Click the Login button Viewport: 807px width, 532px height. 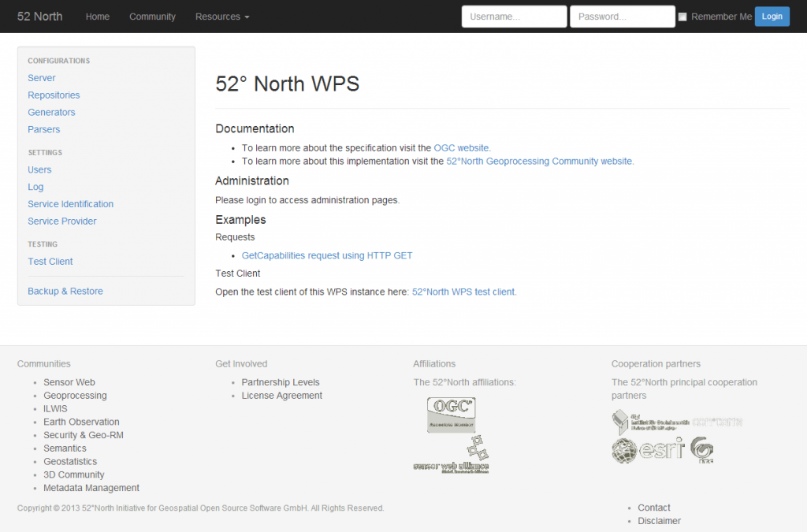tap(772, 16)
